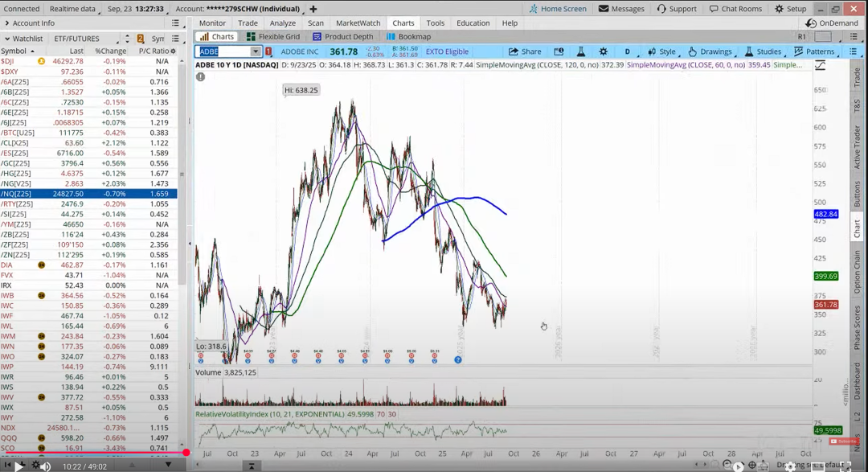The height and width of the screenshot is (472, 868).
Task: Click the orange number 2 watchlist link icon
Action: (141, 39)
